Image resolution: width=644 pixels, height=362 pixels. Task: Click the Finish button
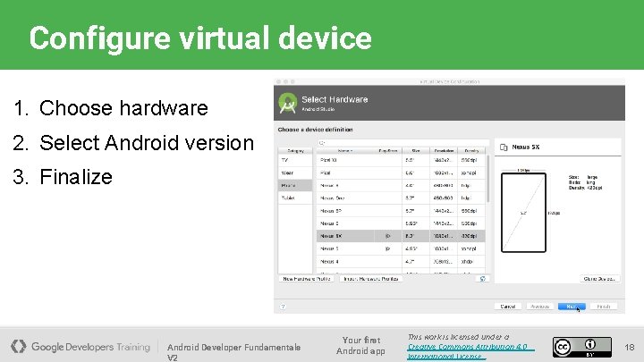[604, 307]
